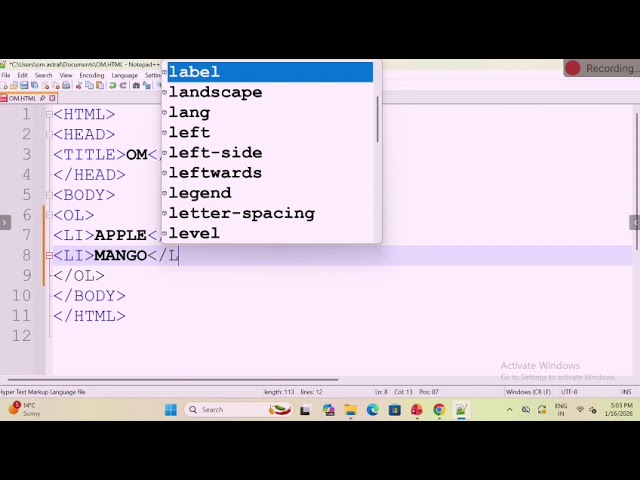The width and height of the screenshot is (640, 480).
Task: Open the Encoding menu
Action: 92,76
